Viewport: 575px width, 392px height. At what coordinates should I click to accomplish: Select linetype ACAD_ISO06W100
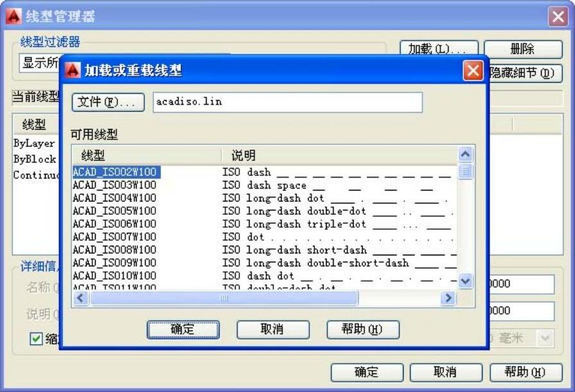point(114,224)
